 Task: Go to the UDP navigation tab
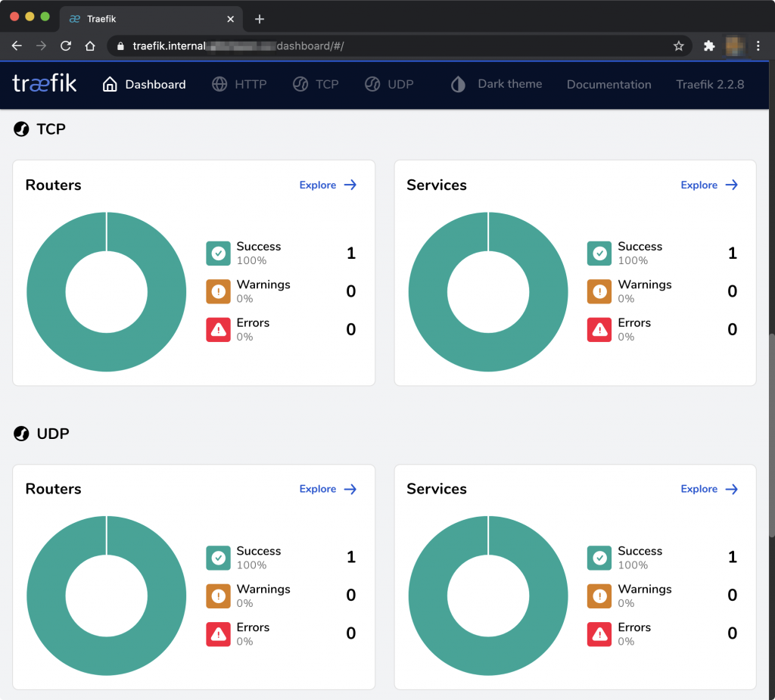[x=389, y=85]
